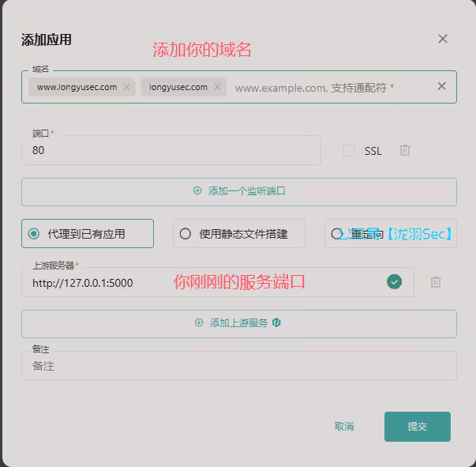Remove the longyusec.com domain tag

[217, 87]
